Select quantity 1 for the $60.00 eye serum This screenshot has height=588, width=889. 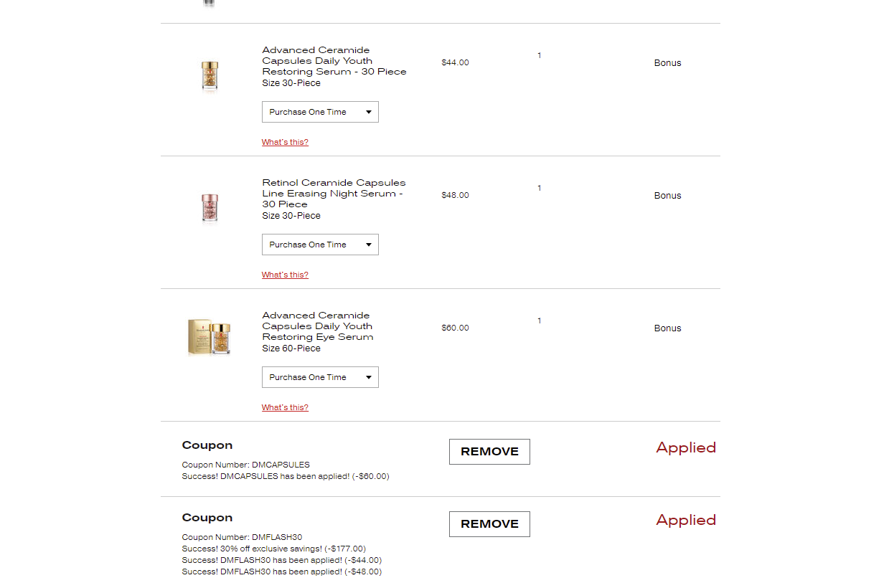click(540, 321)
